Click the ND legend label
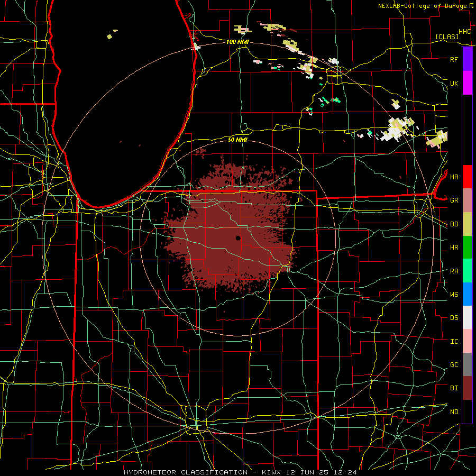This screenshot has width=476, height=476. coord(454,411)
